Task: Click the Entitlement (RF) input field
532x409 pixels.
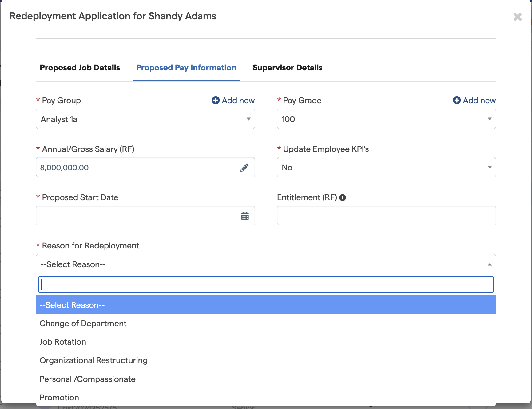Action: click(386, 216)
